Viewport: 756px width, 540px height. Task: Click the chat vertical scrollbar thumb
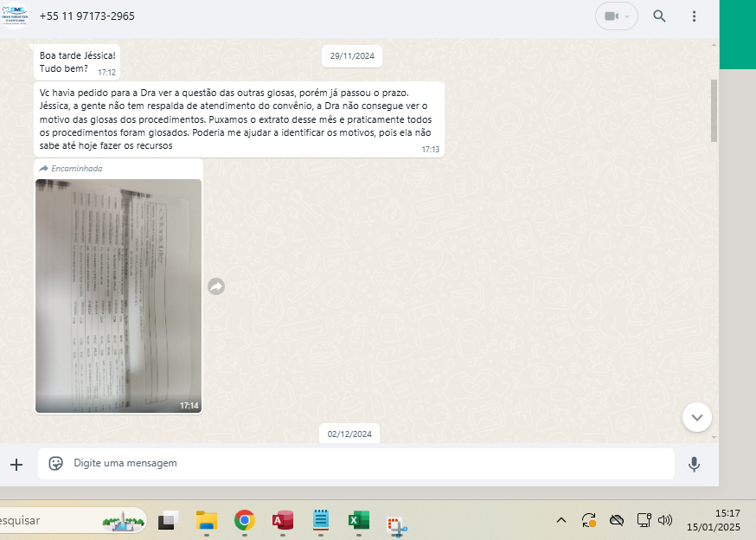[x=714, y=111]
